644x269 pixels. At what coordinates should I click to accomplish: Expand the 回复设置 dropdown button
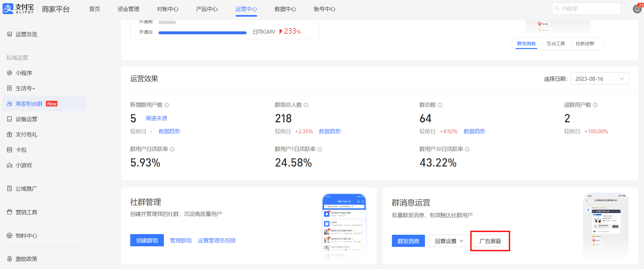[x=449, y=241]
